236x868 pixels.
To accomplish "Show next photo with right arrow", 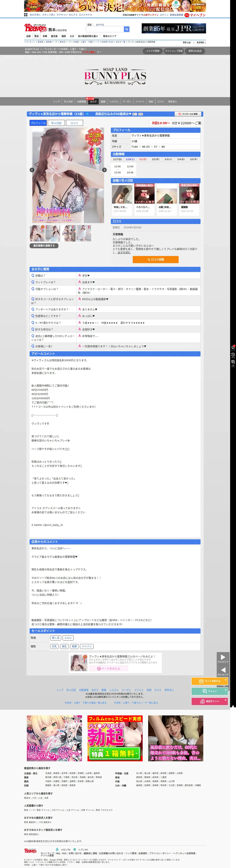I will pos(104,170).
